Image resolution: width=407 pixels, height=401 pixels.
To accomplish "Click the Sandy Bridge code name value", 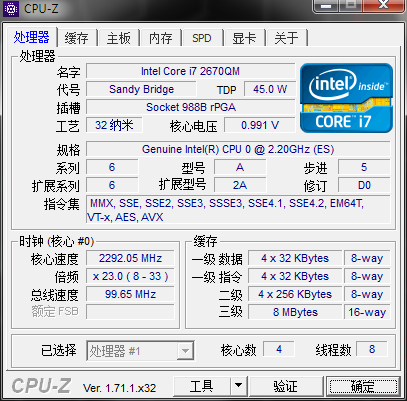I will 141,89.
